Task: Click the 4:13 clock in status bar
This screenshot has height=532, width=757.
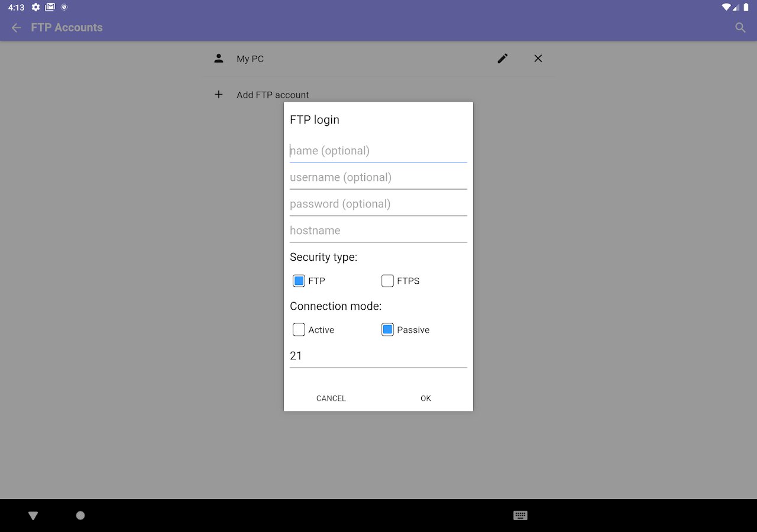Action: click(17, 7)
